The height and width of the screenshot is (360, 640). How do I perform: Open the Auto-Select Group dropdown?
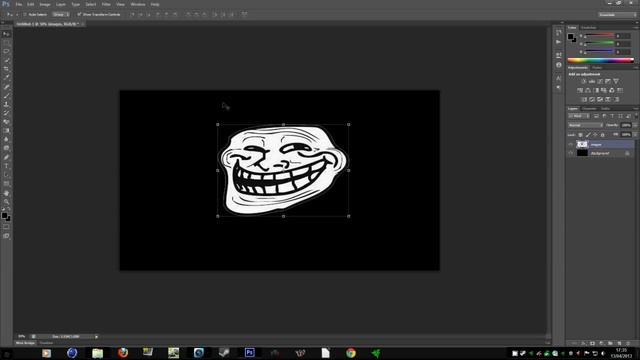coord(60,14)
